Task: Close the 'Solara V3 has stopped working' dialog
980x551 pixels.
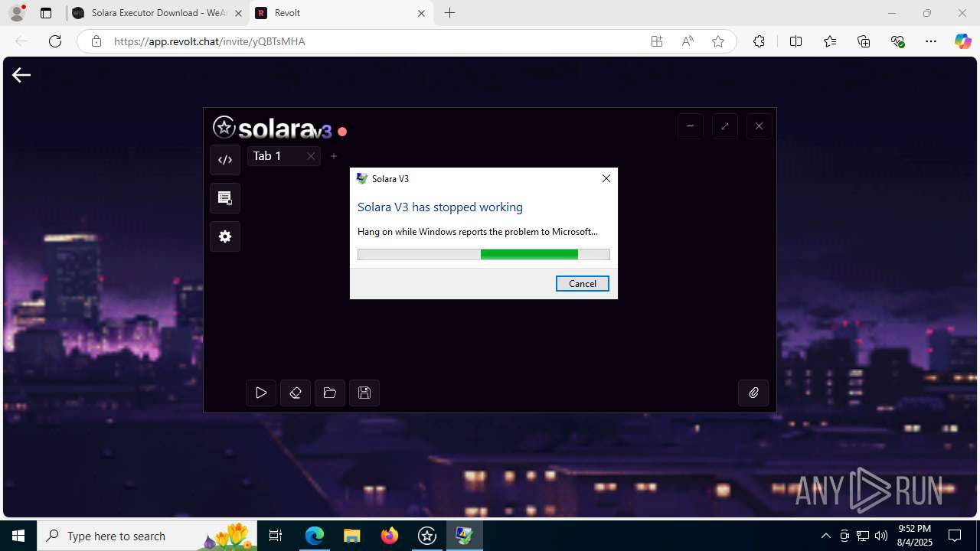Action: (606, 178)
